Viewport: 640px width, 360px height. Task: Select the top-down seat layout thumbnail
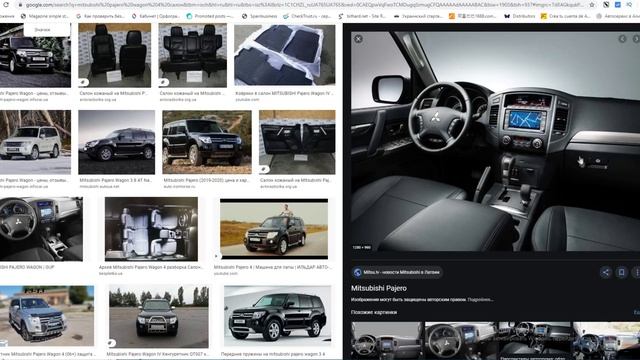151,229
